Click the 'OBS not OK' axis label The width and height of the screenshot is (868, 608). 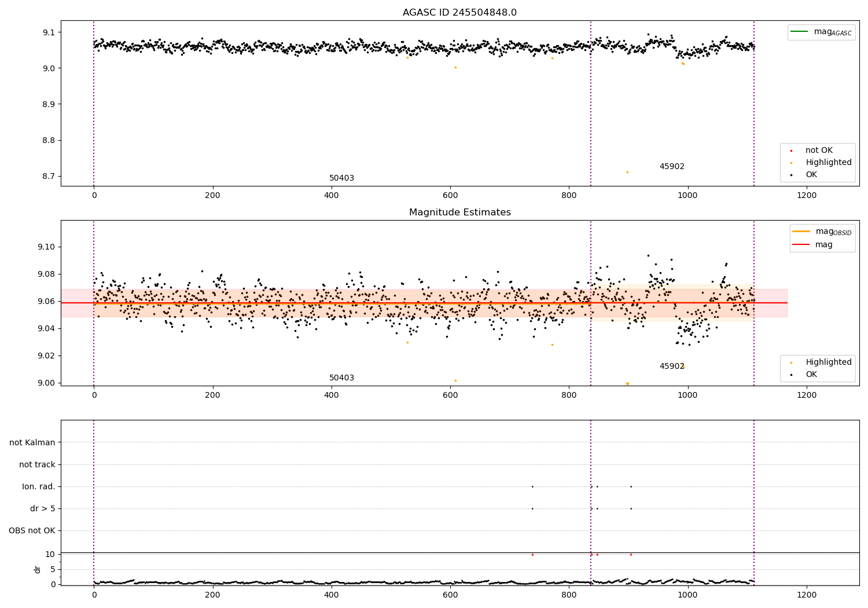point(32,530)
